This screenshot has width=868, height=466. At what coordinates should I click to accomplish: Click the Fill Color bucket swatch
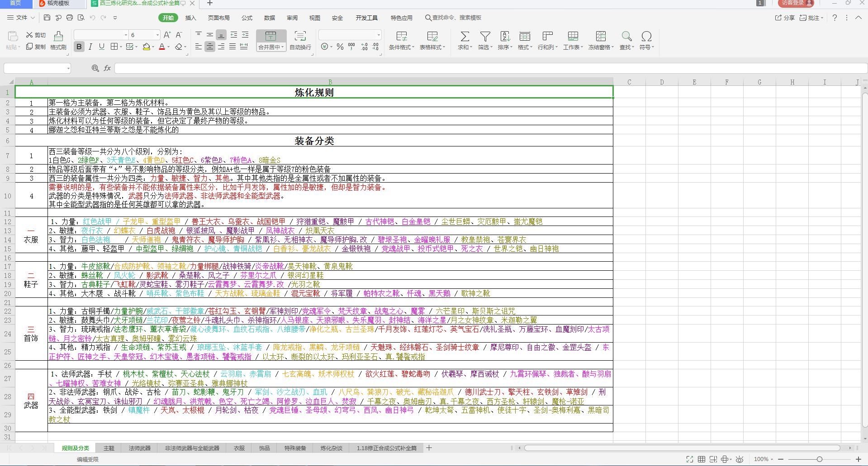[x=146, y=47]
